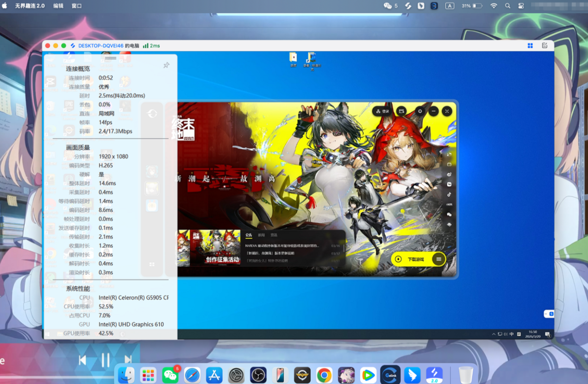Pin the connection overview panel
The height and width of the screenshot is (384, 588).
[166, 65]
